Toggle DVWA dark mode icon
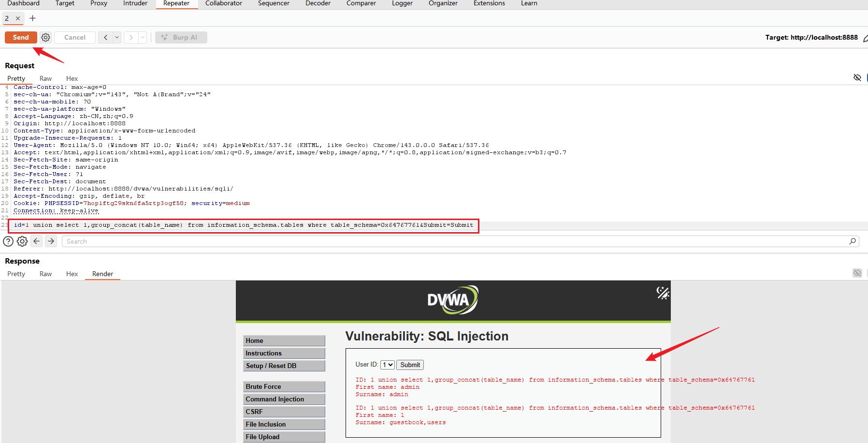This screenshot has height=443, width=868. coord(663,293)
